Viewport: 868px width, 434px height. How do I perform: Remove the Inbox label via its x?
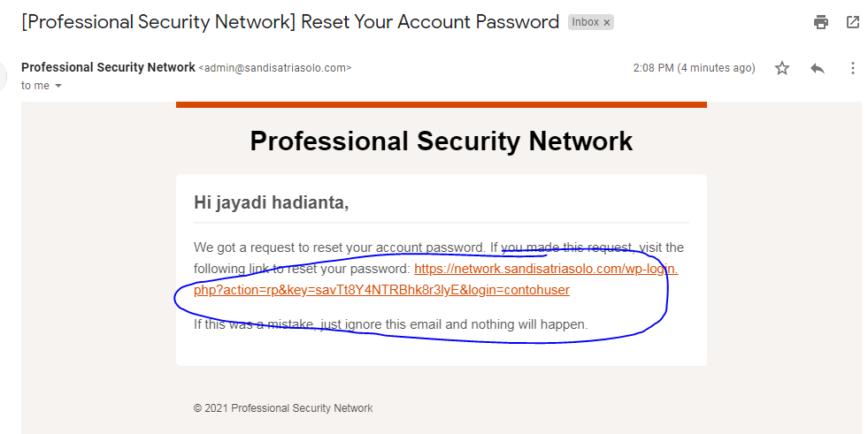(607, 23)
